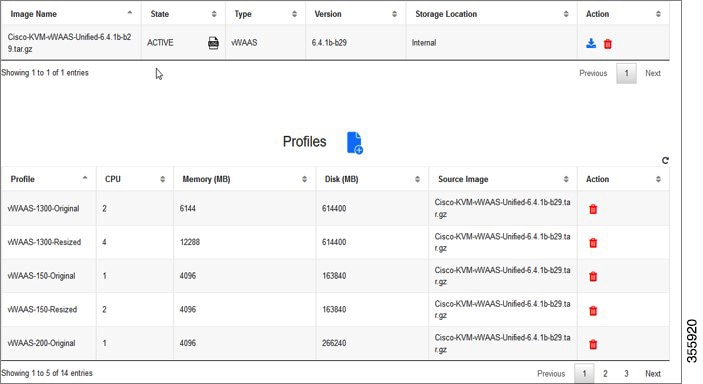
Task: Sort profiles by Memory (MB)
Action: click(244, 179)
